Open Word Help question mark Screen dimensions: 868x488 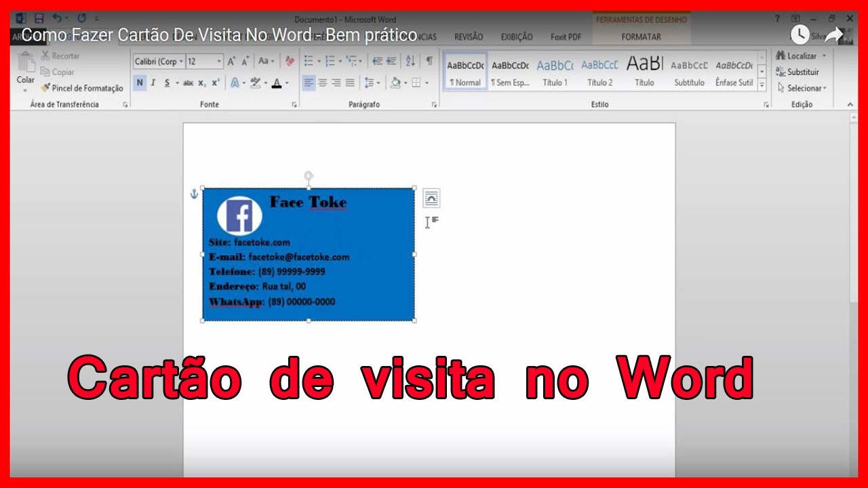pyautogui.click(x=778, y=19)
